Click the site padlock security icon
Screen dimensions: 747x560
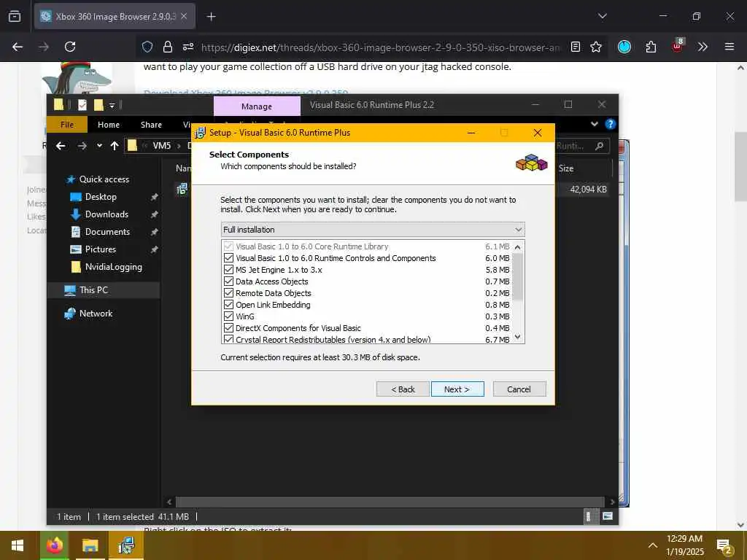click(x=167, y=47)
